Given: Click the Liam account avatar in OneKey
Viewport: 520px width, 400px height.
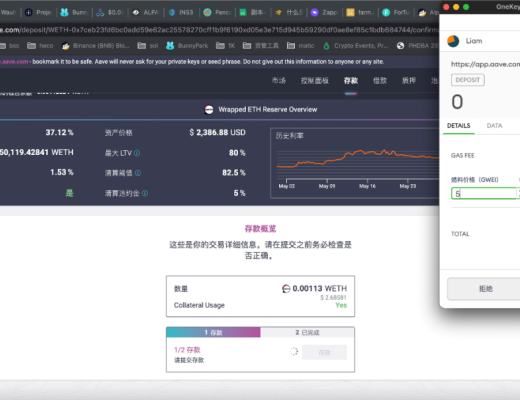Looking at the screenshot, I should pyautogui.click(x=453, y=41).
